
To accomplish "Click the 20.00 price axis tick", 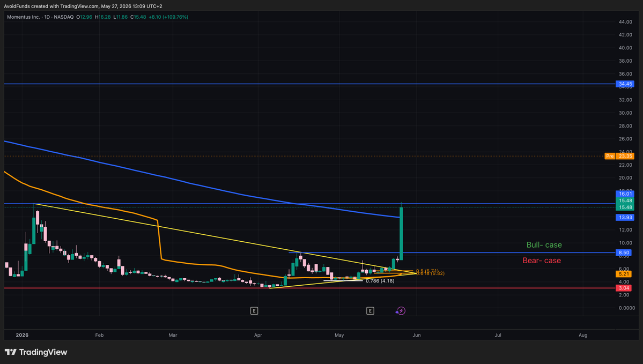I will [625, 178].
